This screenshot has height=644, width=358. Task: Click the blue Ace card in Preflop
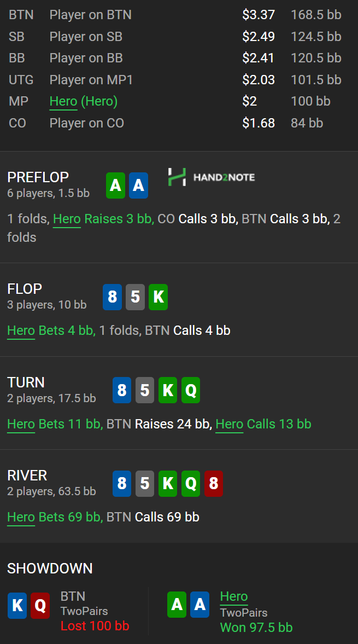tap(139, 185)
